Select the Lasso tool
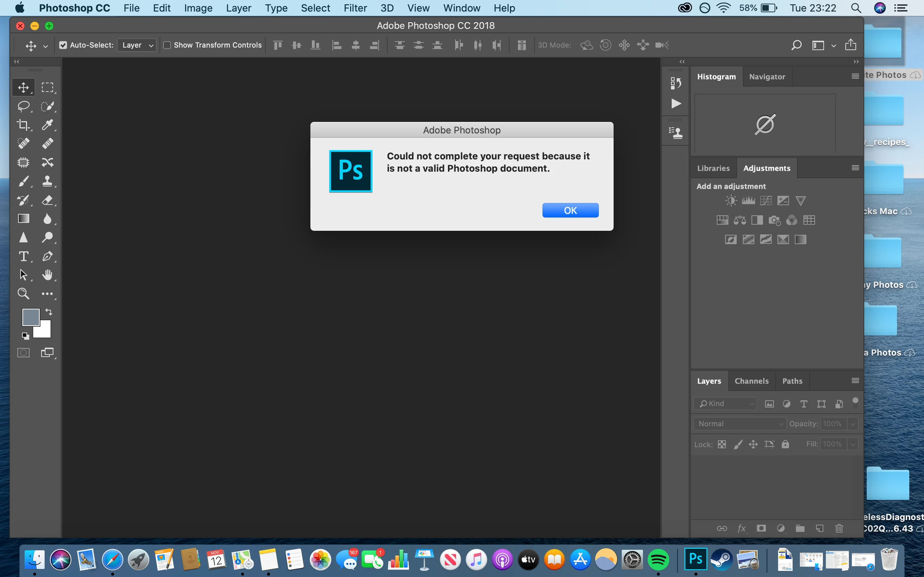The width and height of the screenshot is (924, 577). [24, 106]
